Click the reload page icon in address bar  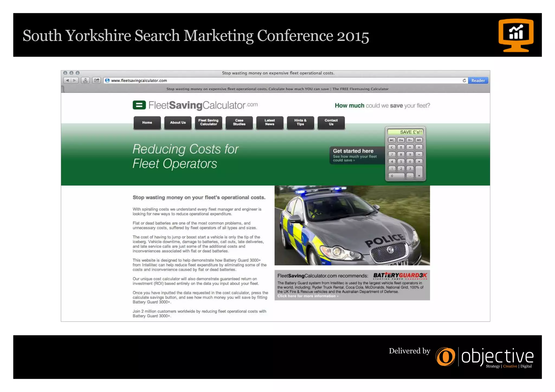coord(464,80)
